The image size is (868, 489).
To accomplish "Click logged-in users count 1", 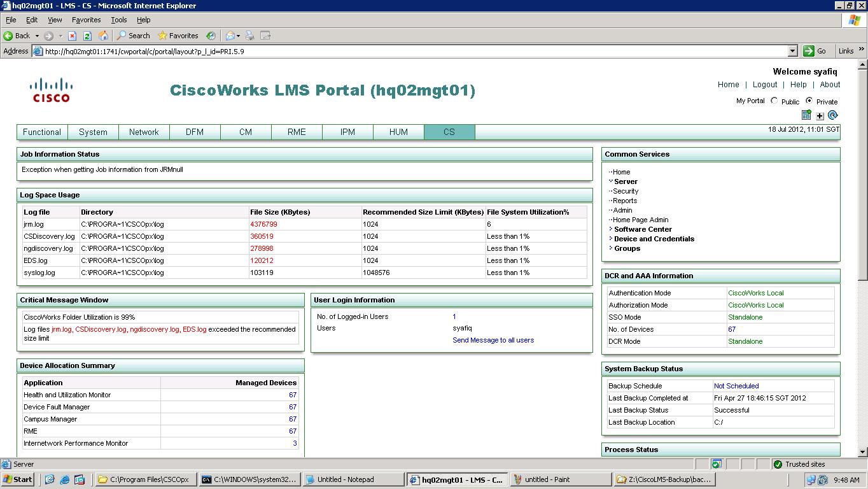I will [454, 316].
